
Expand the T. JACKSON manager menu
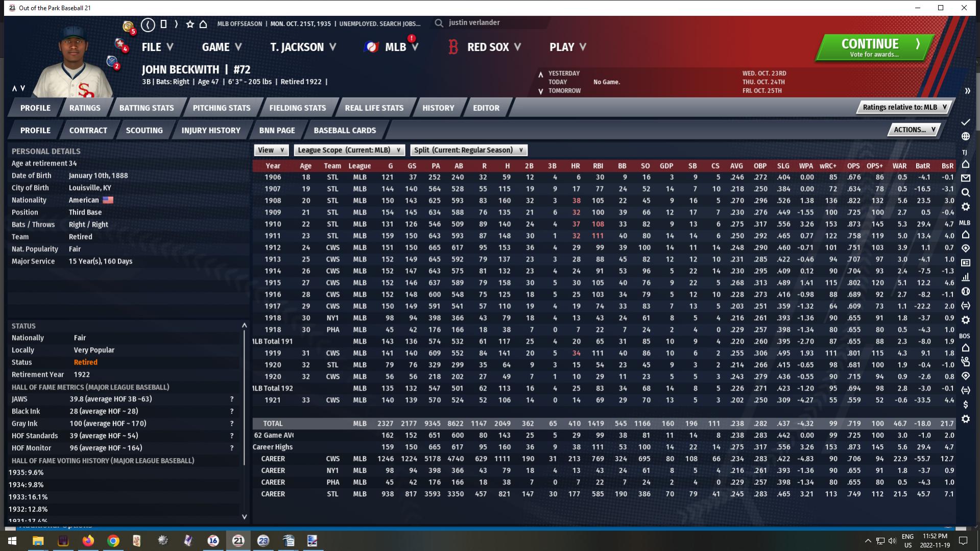click(x=303, y=47)
